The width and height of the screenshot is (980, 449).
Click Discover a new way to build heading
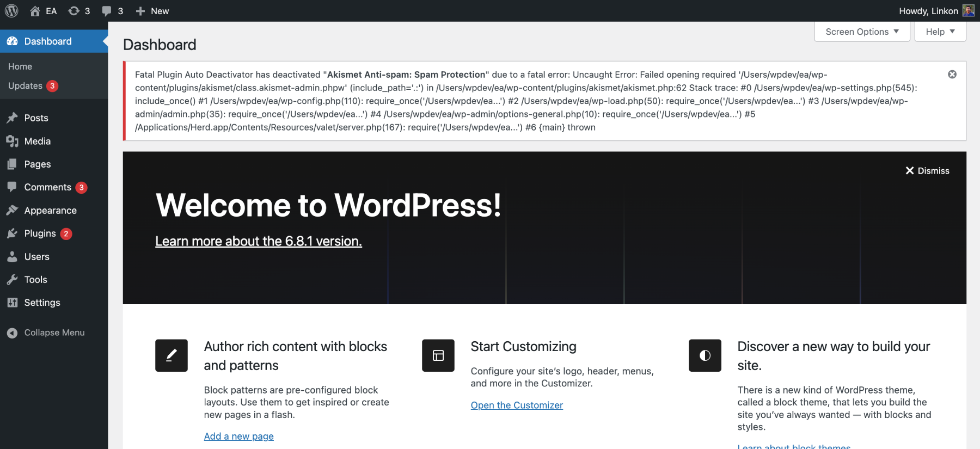tap(834, 356)
